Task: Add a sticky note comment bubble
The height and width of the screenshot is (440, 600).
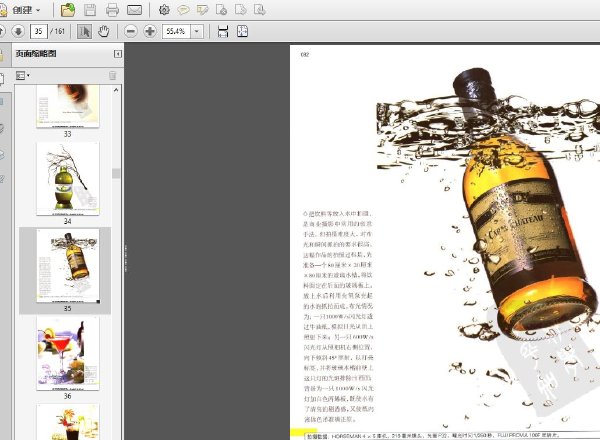Action: pos(183,10)
